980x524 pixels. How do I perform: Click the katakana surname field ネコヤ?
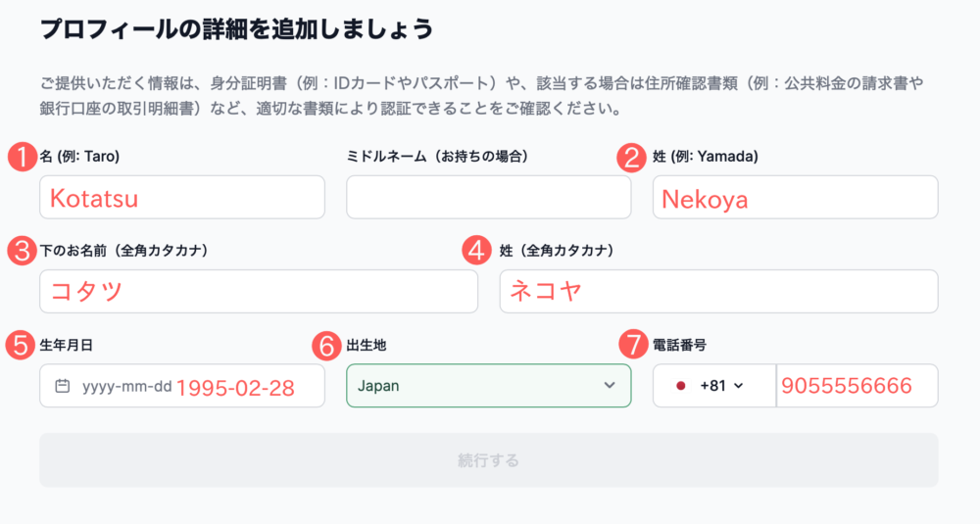pyautogui.click(x=718, y=292)
